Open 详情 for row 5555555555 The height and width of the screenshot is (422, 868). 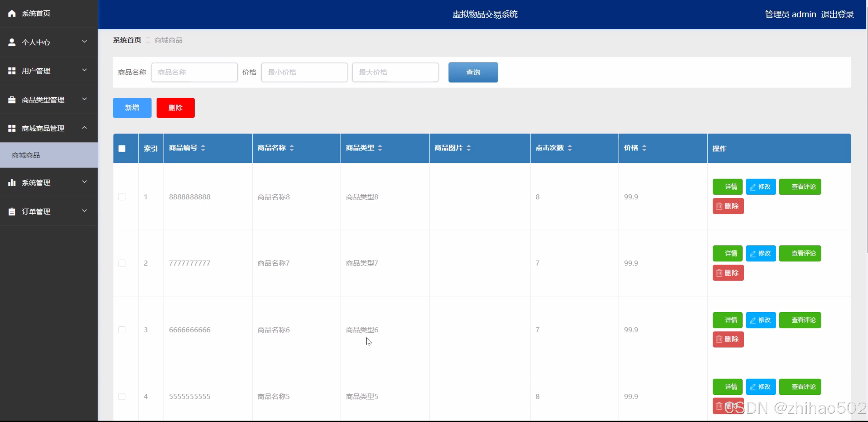[727, 387]
